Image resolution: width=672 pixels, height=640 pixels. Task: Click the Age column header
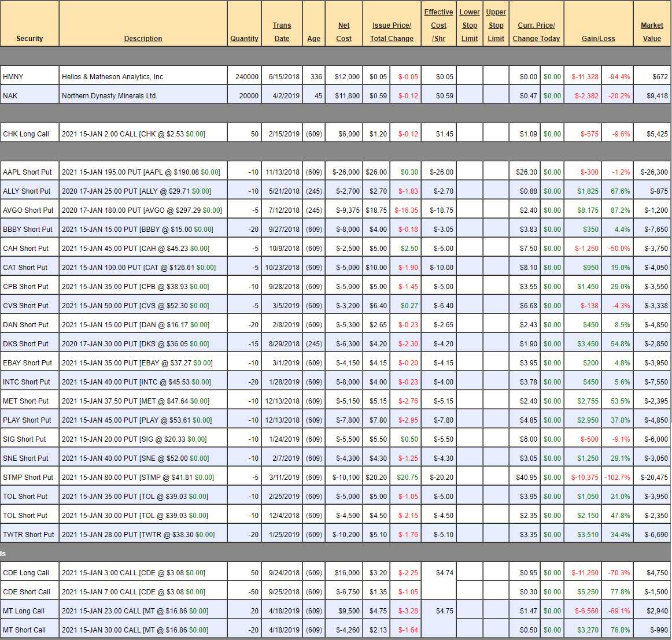[313, 39]
